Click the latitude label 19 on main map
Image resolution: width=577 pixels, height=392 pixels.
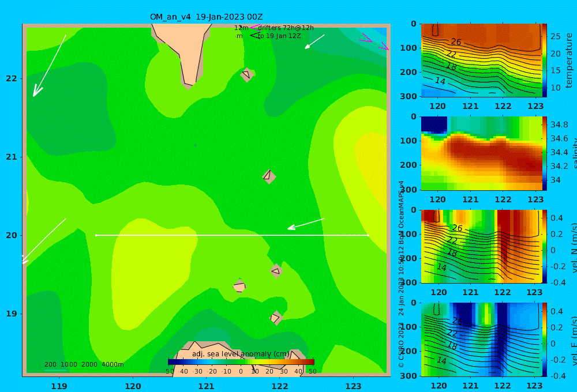tap(12, 314)
